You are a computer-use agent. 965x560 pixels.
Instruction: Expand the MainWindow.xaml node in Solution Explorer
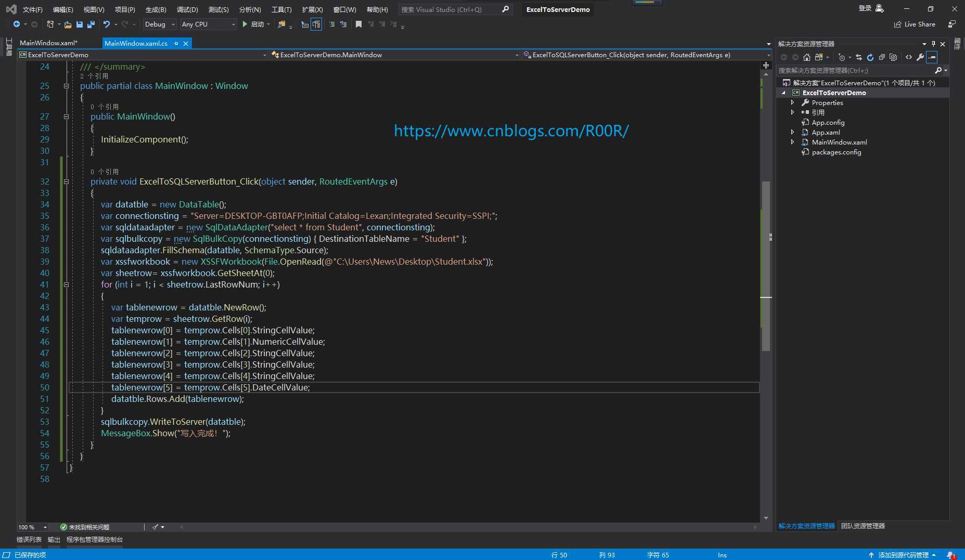click(x=792, y=142)
